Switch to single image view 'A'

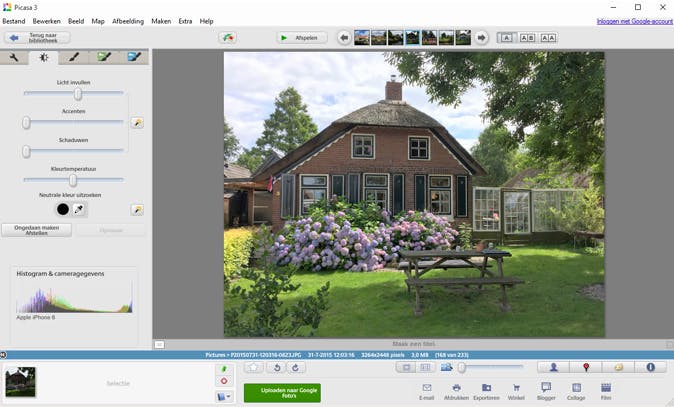coord(506,38)
